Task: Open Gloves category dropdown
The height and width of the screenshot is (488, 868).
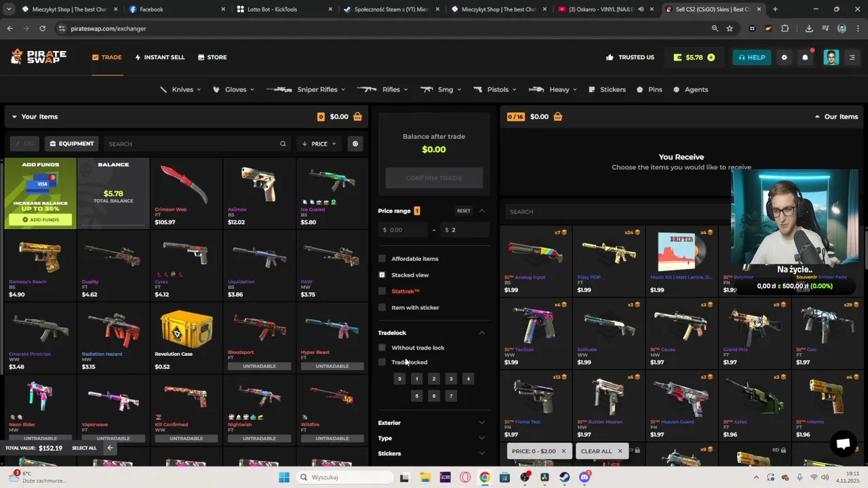Action: [234, 89]
